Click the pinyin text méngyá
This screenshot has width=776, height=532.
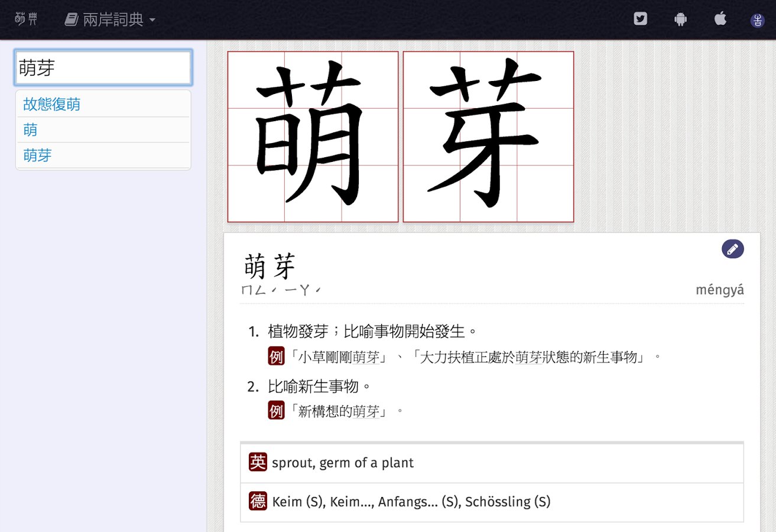720,290
